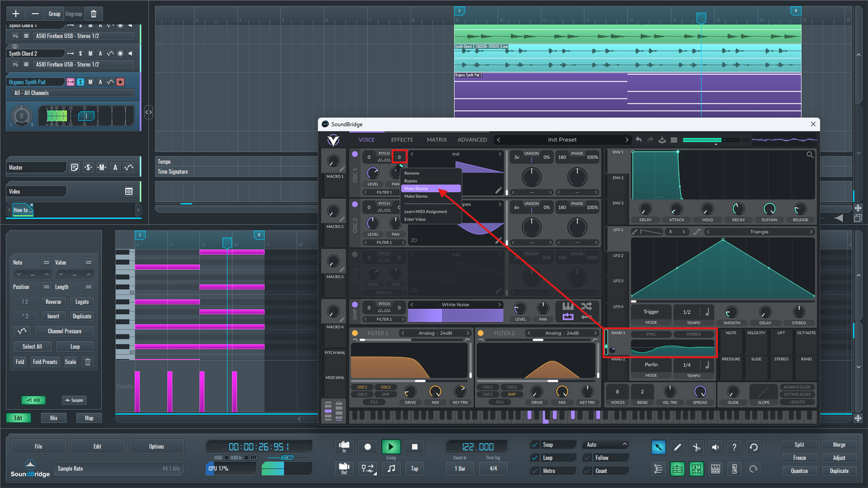Select the mute speaker tool

tap(715, 447)
